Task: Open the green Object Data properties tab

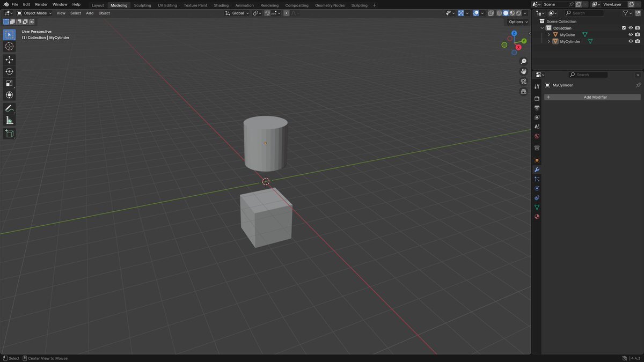Action: point(537,207)
